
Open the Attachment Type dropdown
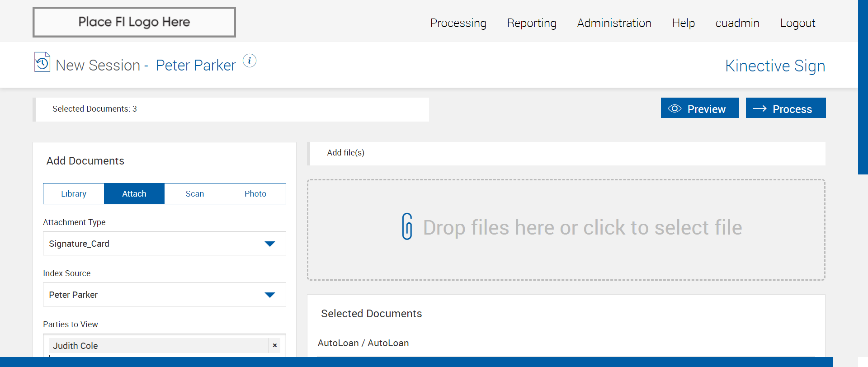point(164,244)
